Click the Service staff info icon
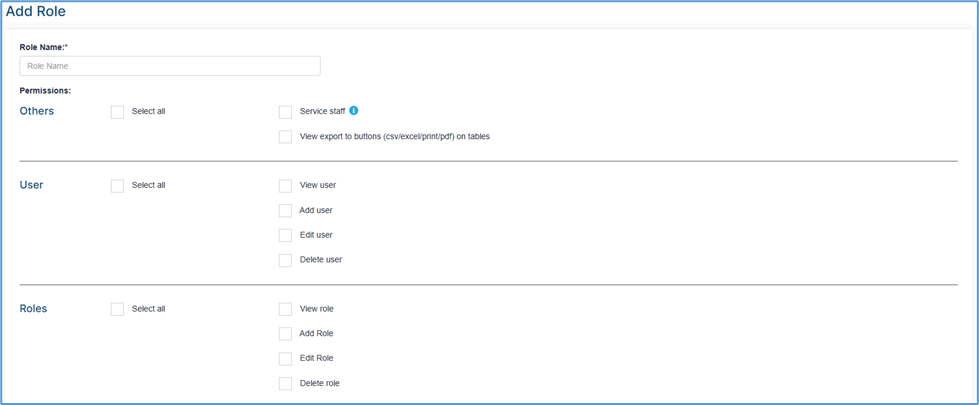This screenshot has height=405, width=979. (x=353, y=111)
